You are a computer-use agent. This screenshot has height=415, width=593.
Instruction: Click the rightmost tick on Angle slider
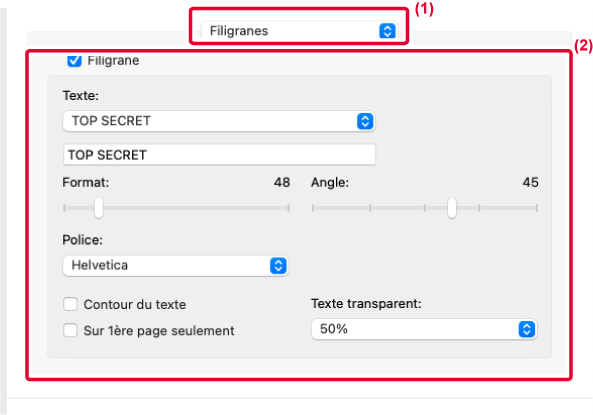(537, 208)
